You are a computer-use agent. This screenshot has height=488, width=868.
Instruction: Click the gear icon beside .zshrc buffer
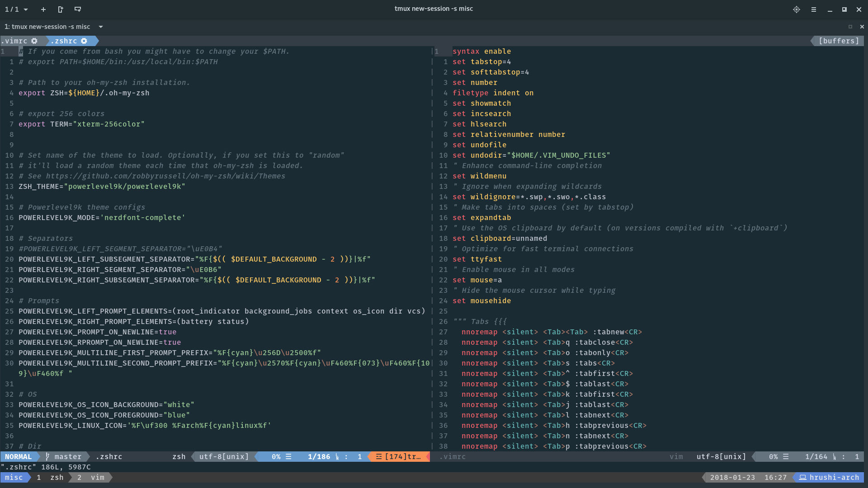(84, 41)
